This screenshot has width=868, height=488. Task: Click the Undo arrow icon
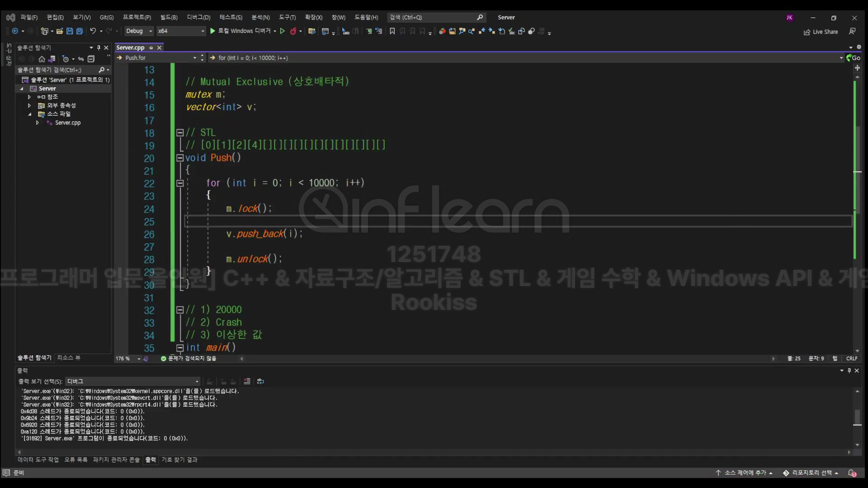pyautogui.click(x=93, y=31)
